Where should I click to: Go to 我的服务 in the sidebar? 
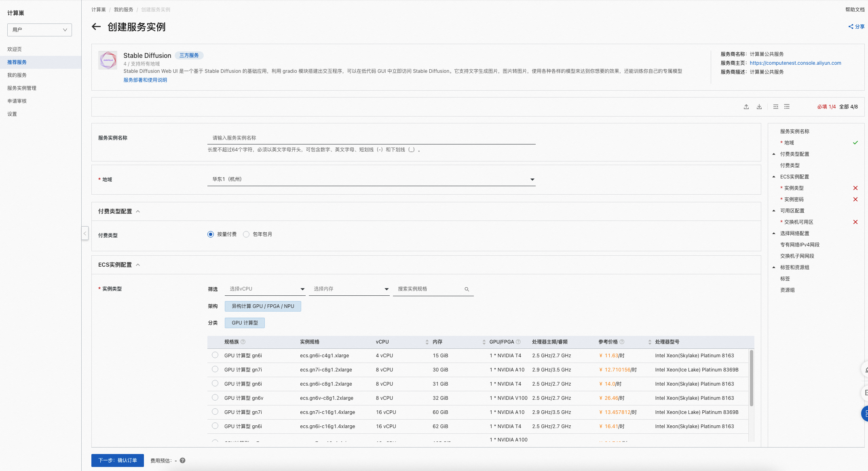[17, 75]
